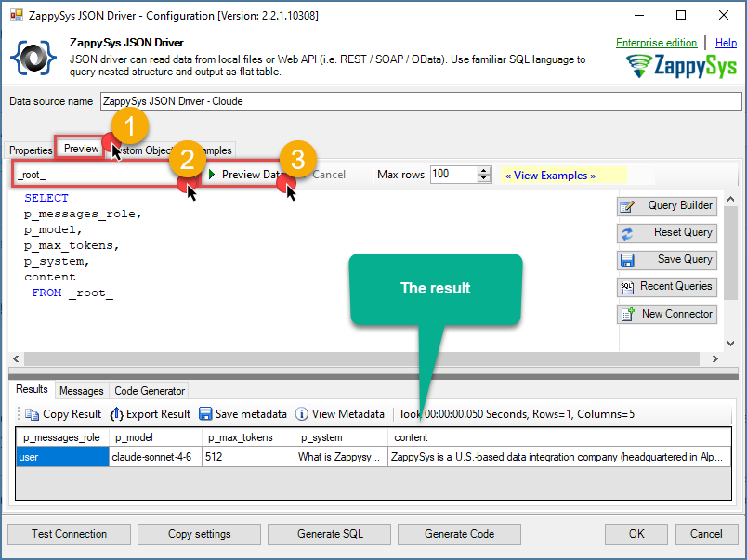This screenshot has width=747, height=560.
Task: Increase Max rows with up spinner
Action: [x=484, y=170]
